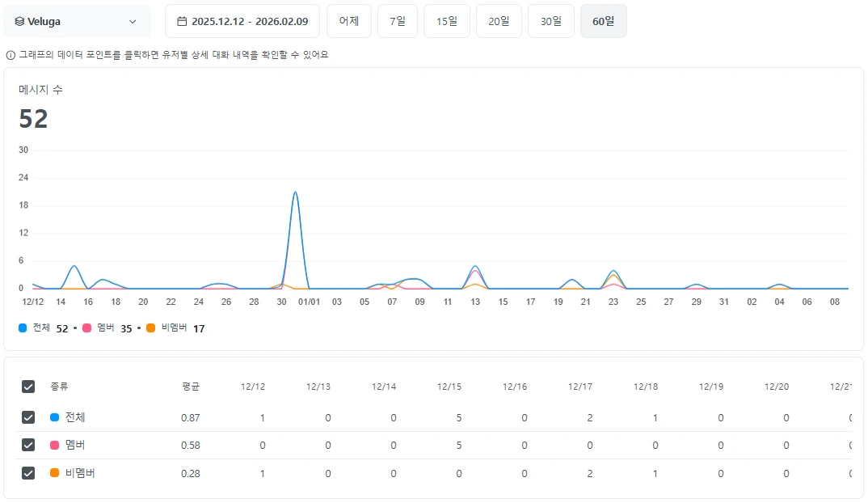
Task: Click the pink 멤버 legend dot under chart
Action: coord(87,328)
